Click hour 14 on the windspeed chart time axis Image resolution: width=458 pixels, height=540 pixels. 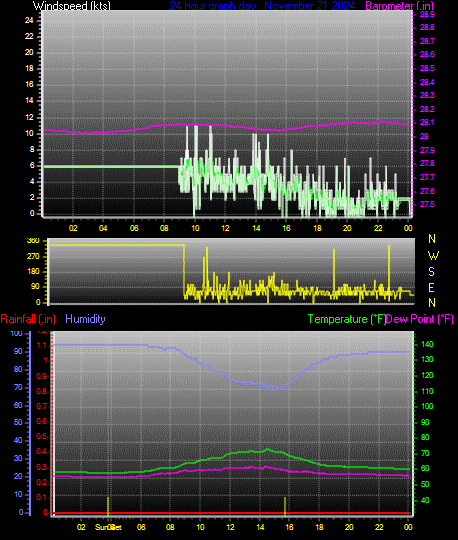[256, 228]
